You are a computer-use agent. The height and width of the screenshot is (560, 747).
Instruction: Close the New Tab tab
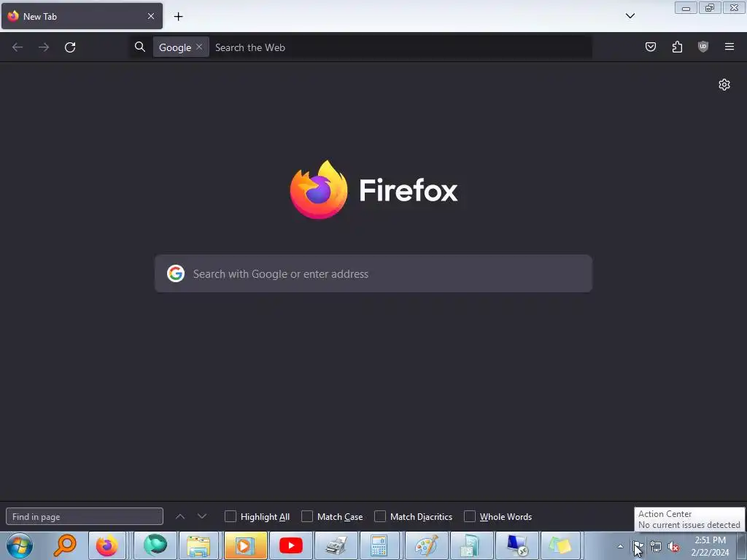pos(151,16)
